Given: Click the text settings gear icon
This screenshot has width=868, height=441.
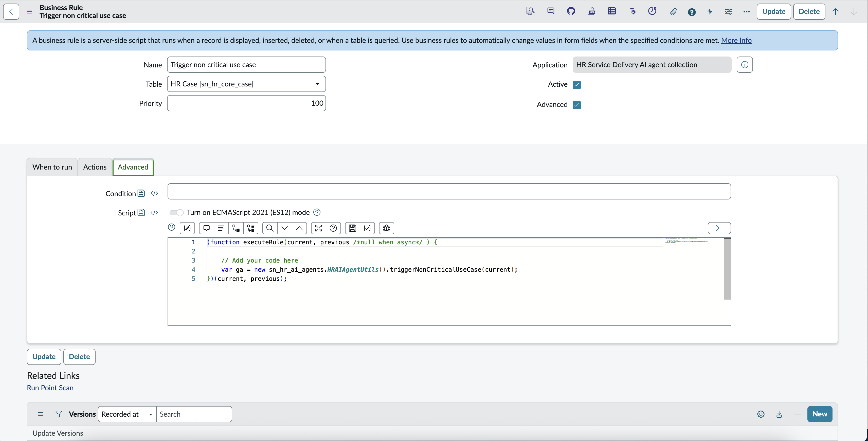Looking at the screenshot, I should (633, 11).
